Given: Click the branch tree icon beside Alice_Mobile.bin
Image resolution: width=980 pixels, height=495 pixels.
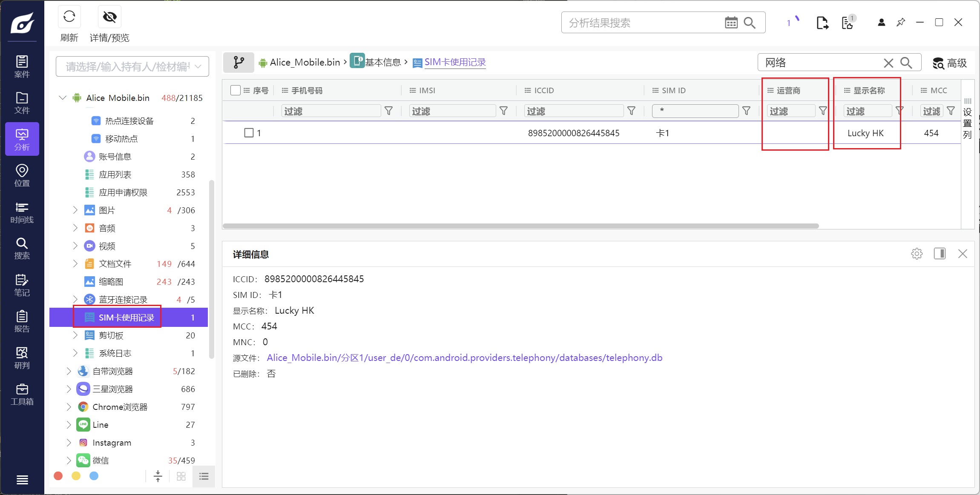Looking at the screenshot, I should point(239,63).
